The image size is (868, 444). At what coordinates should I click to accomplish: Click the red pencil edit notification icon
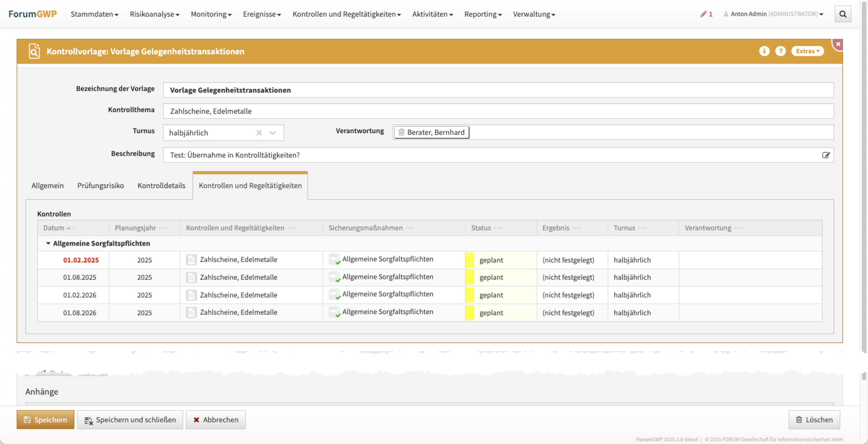coord(703,14)
